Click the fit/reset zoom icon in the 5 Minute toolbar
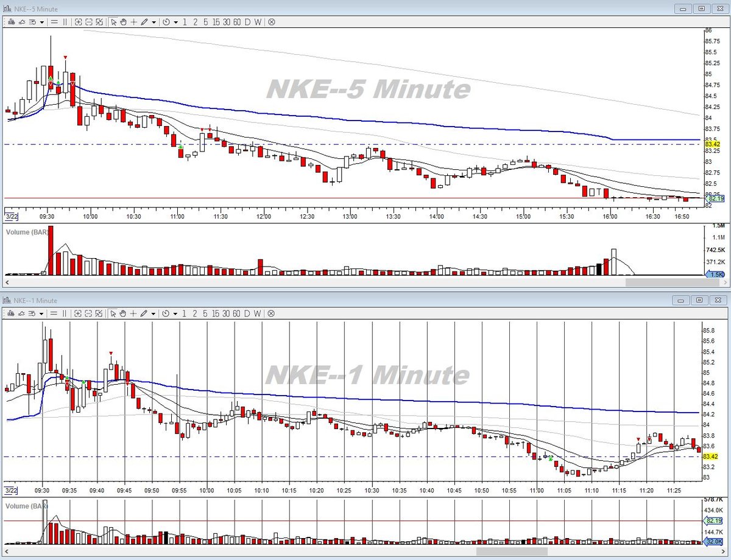 click(99, 22)
